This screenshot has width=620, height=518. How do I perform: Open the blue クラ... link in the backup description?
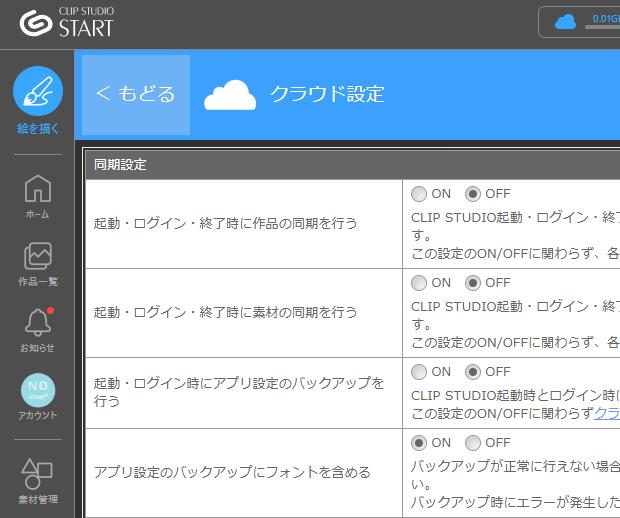tap(607, 414)
